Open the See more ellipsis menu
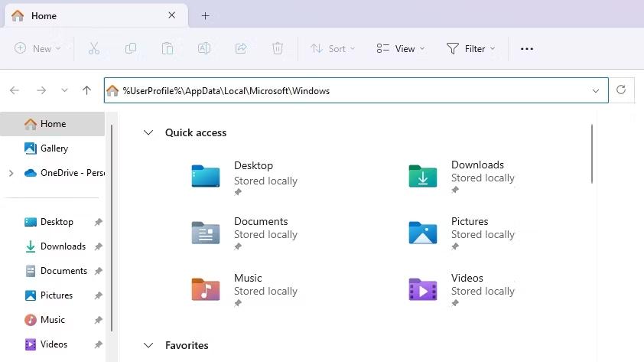The width and height of the screenshot is (644, 362). [x=526, y=48]
